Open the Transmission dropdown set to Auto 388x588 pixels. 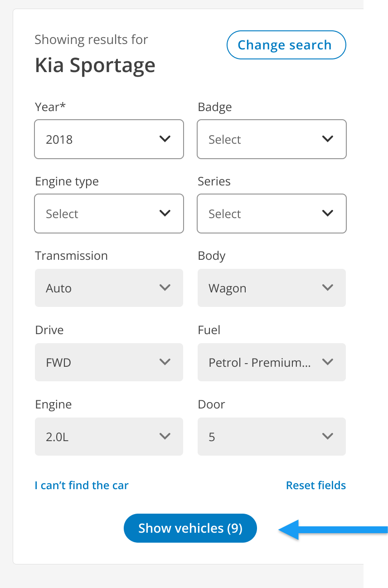[109, 287]
